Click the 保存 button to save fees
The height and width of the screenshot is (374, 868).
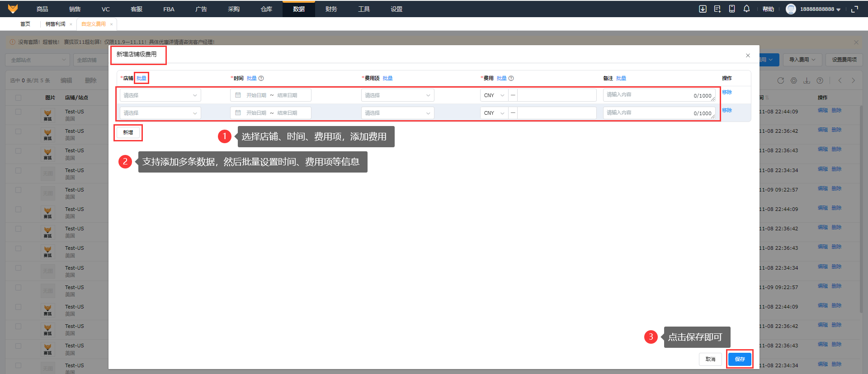click(x=740, y=359)
